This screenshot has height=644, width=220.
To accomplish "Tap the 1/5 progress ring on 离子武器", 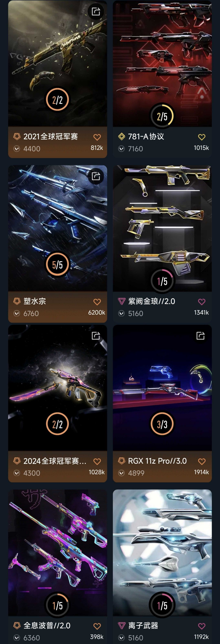I will [162, 605].
